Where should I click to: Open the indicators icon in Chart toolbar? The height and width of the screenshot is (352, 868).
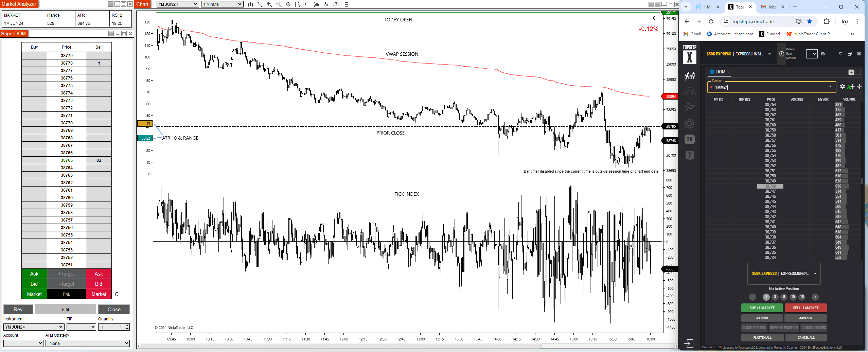[x=326, y=4]
